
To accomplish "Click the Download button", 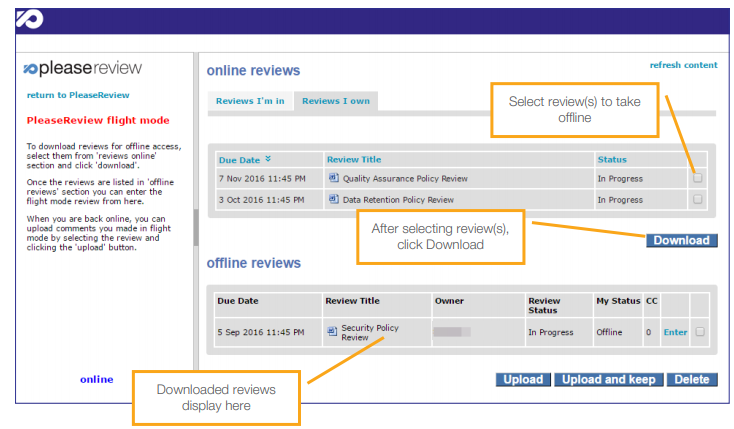I will [682, 240].
